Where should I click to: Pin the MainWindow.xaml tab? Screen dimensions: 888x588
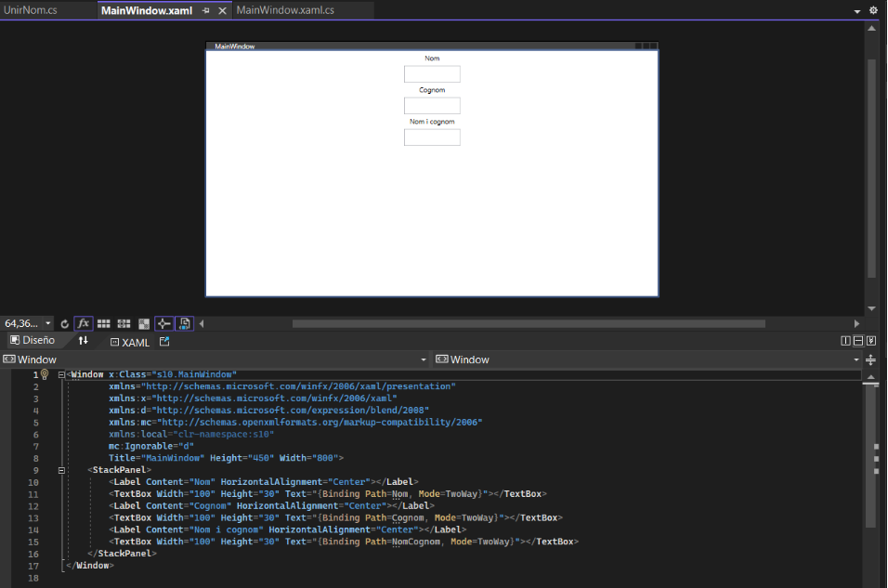coord(205,10)
